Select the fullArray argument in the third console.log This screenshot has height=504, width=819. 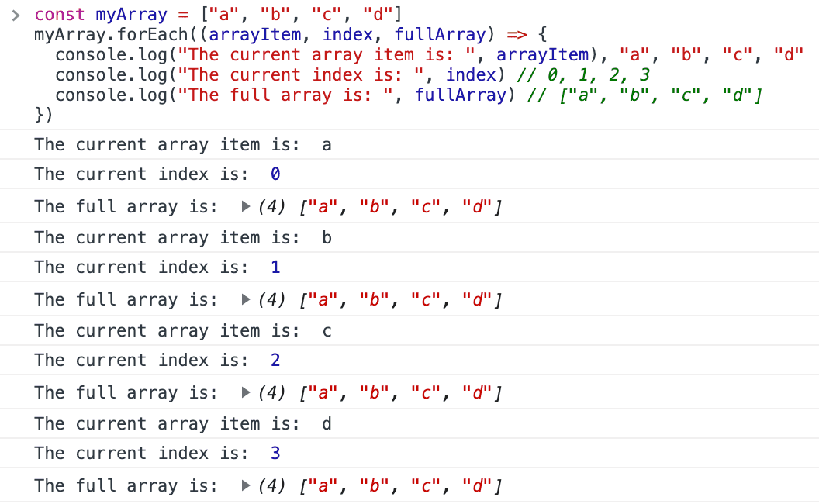(x=461, y=95)
